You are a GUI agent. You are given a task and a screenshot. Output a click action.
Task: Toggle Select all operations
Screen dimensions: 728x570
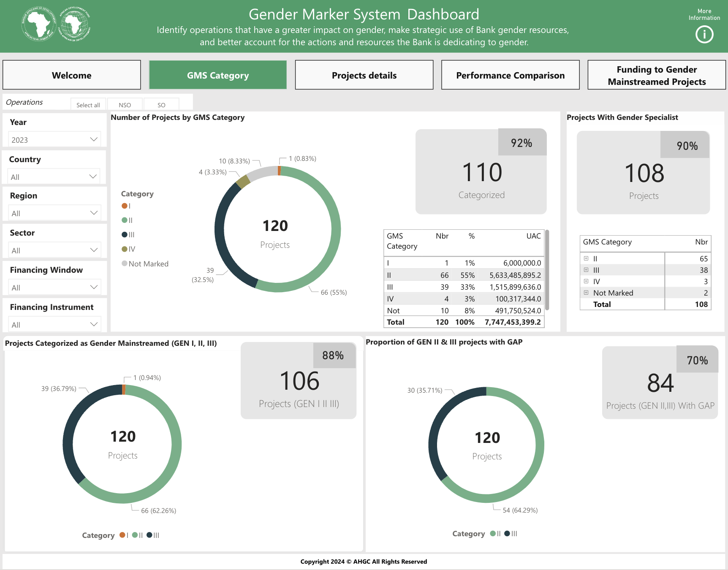tap(88, 105)
